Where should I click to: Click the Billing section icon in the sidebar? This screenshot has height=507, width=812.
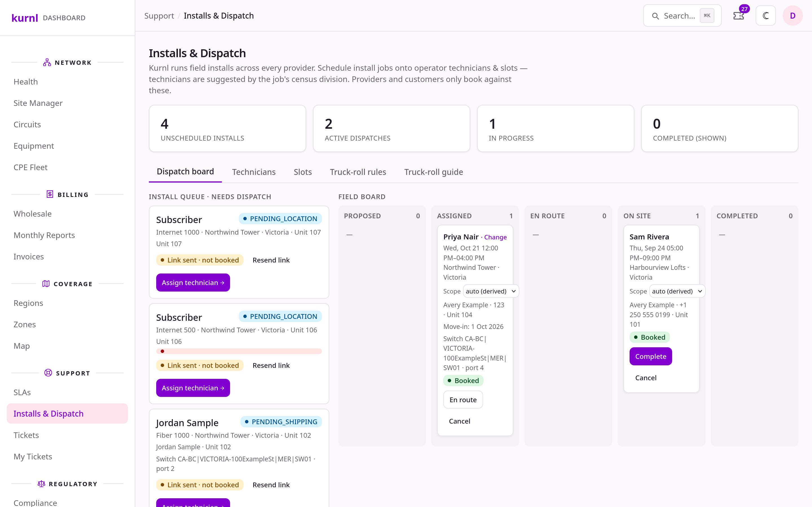coord(50,194)
